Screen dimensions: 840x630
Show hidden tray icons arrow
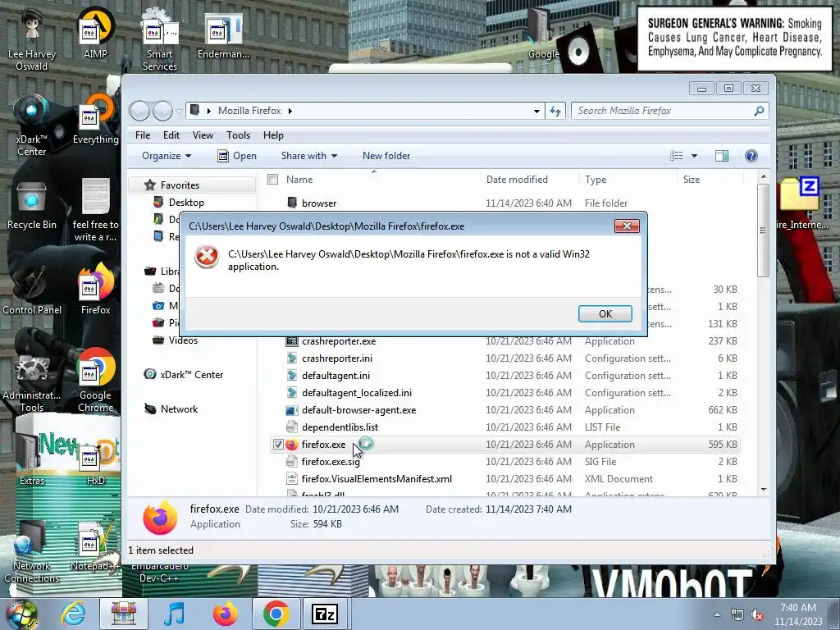[x=717, y=614]
